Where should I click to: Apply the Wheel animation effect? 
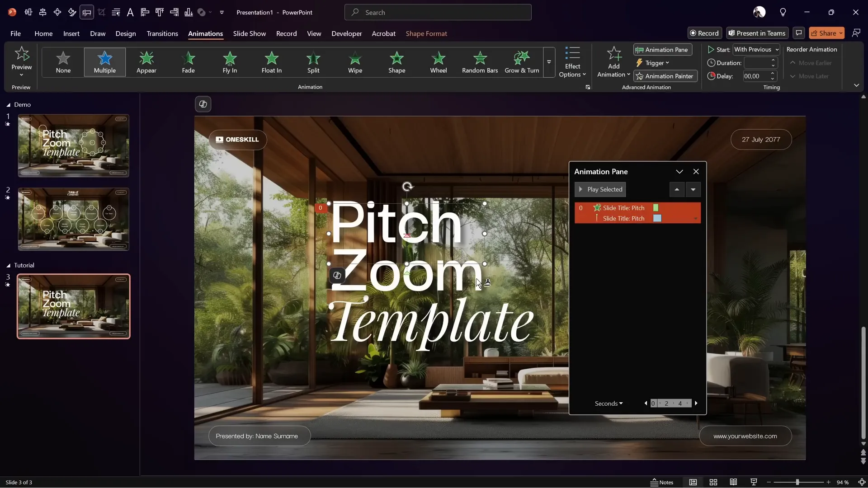coord(438,62)
